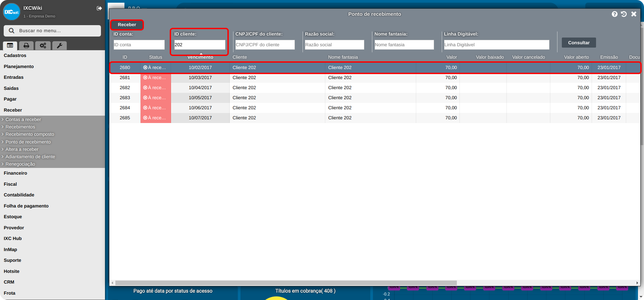Expand the IXC Hub menu
Image resolution: width=644 pixels, height=300 pixels.
click(13, 238)
